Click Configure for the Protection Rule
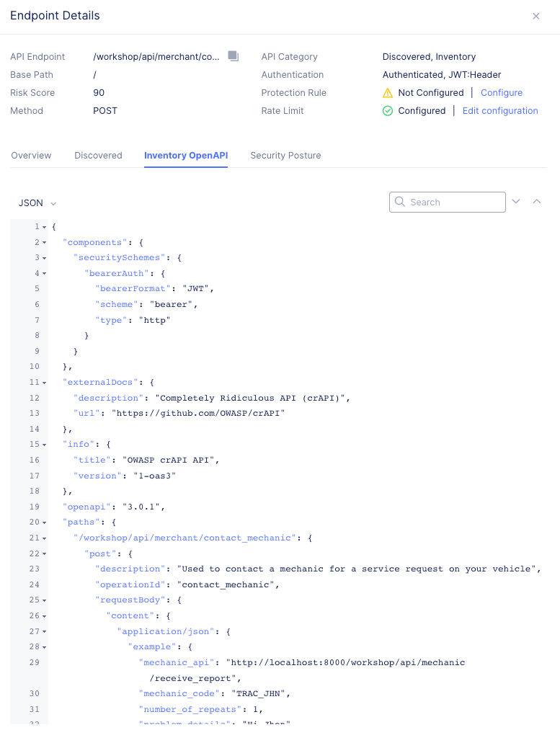The height and width of the screenshot is (730, 560). tap(501, 92)
